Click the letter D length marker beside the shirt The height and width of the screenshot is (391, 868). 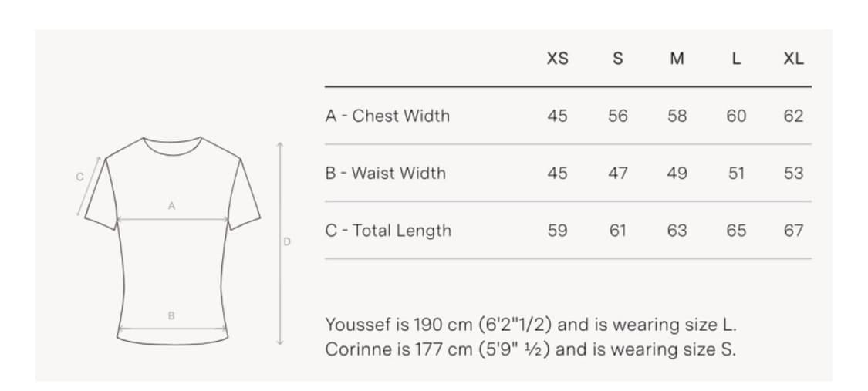287,241
